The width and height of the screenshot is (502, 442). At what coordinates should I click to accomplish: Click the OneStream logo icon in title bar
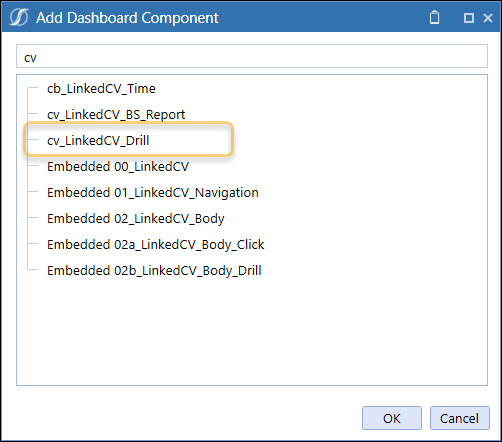tap(19, 17)
